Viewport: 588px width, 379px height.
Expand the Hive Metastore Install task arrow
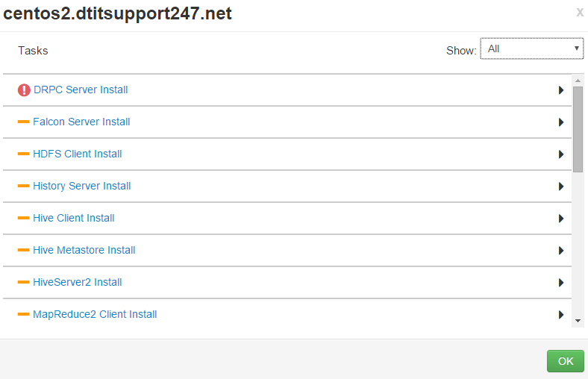(x=560, y=251)
